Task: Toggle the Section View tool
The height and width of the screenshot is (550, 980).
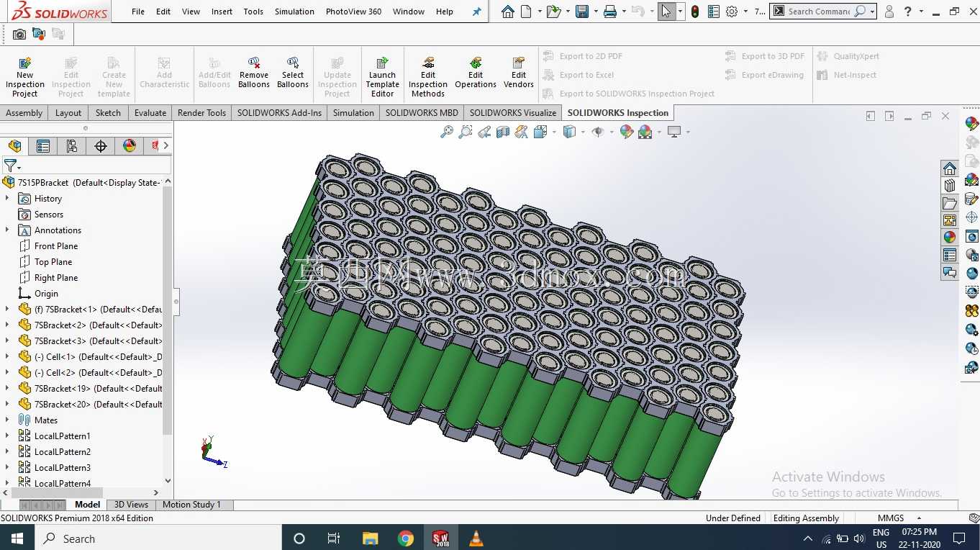Action: click(x=503, y=132)
